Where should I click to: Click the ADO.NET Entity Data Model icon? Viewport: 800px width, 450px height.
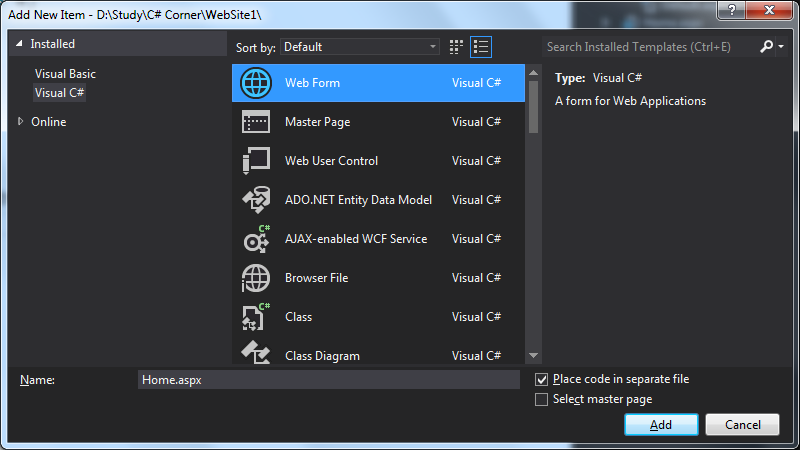[256, 200]
